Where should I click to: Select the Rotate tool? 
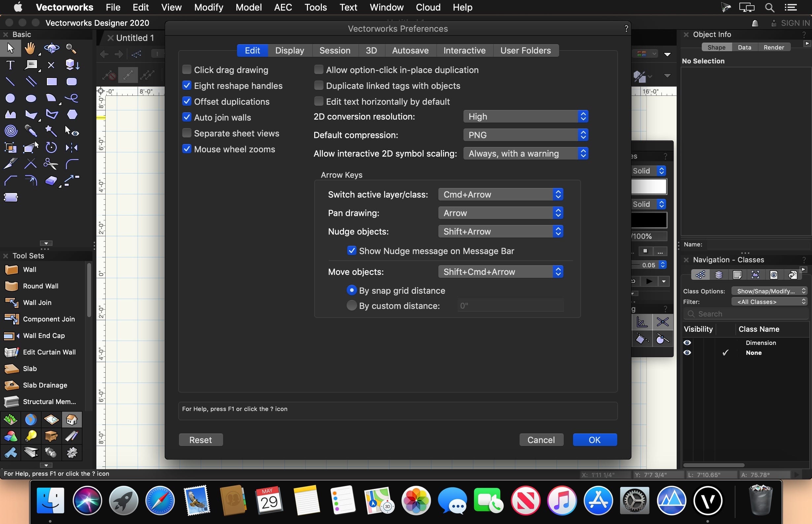[x=51, y=147]
